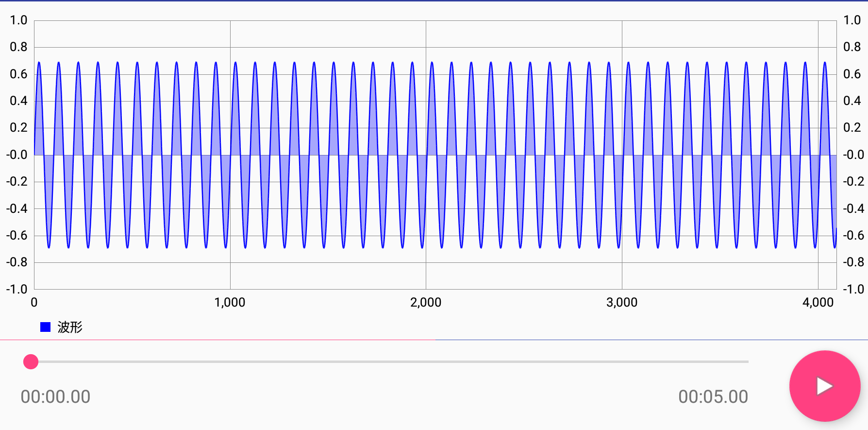Click the 00:05.00 total duration label
The width and height of the screenshot is (868, 430).
pyautogui.click(x=713, y=397)
